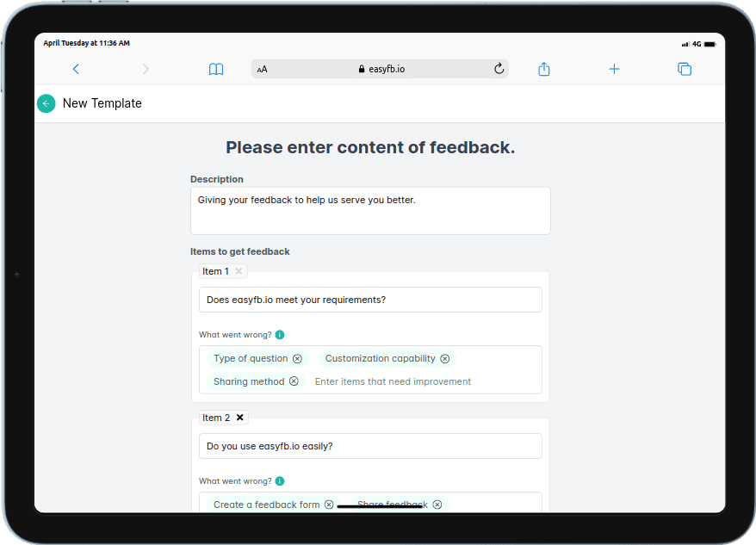Click the info icon beside Item 1 What went wrong
The width and height of the screenshot is (756, 545).
point(280,335)
